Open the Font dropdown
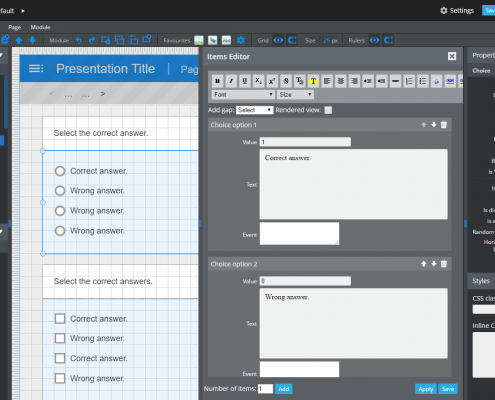 click(x=243, y=95)
